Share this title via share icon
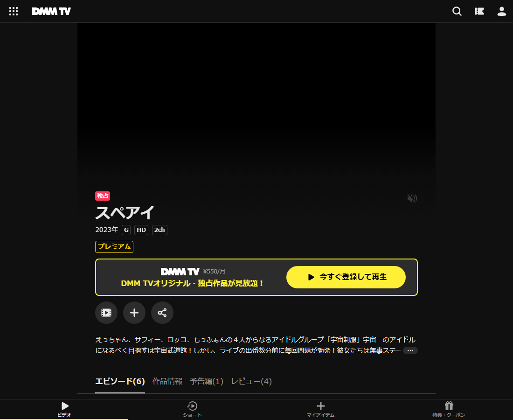 tap(162, 313)
